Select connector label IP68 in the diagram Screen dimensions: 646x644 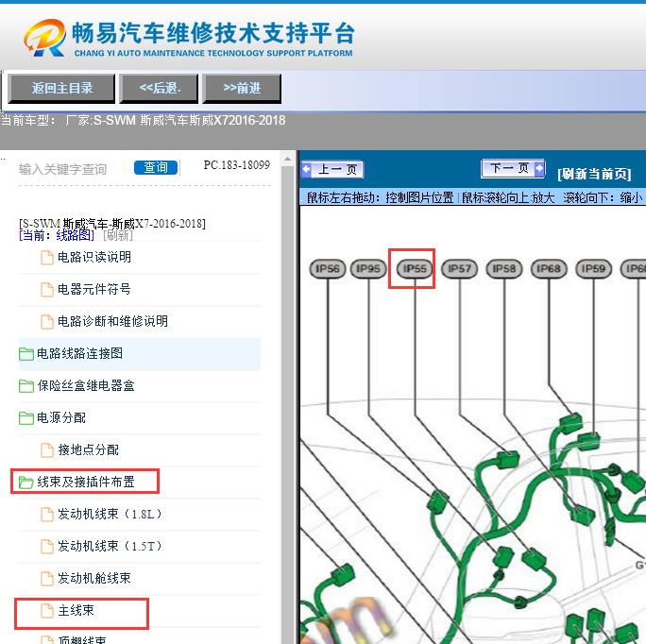[x=549, y=268]
